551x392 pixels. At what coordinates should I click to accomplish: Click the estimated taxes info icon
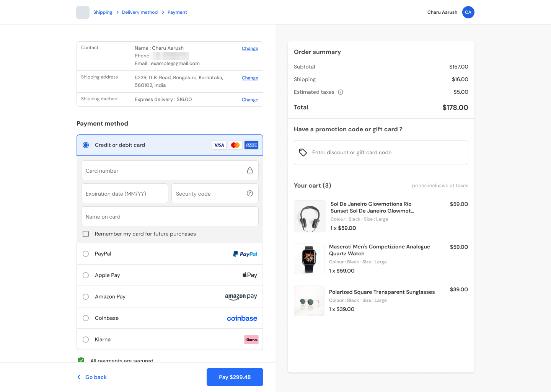coord(341,92)
